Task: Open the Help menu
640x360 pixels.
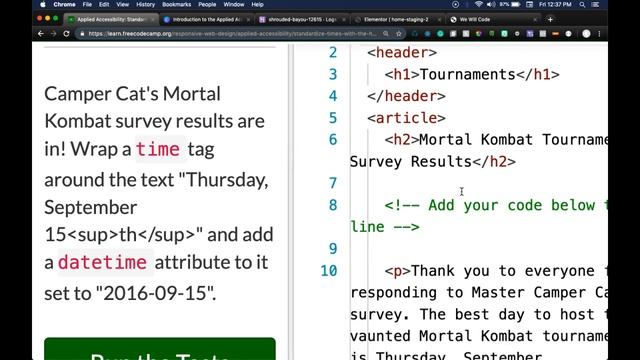Action: (x=257, y=4)
